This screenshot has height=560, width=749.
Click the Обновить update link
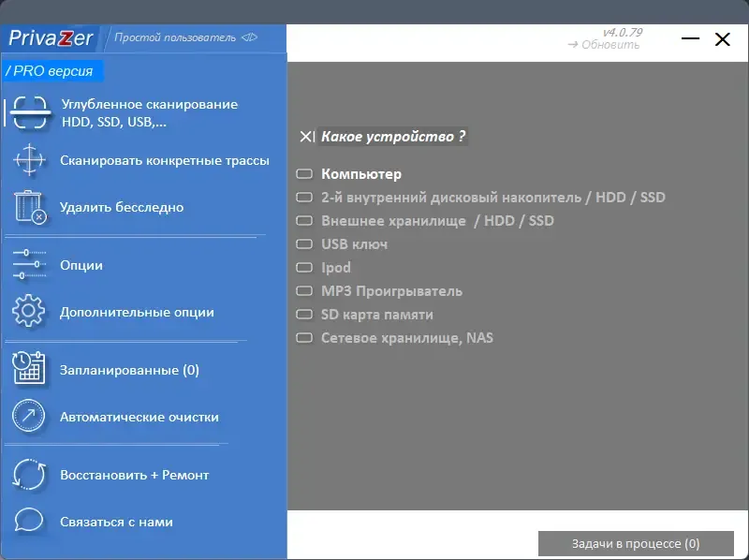pyautogui.click(x=604, y=44)
